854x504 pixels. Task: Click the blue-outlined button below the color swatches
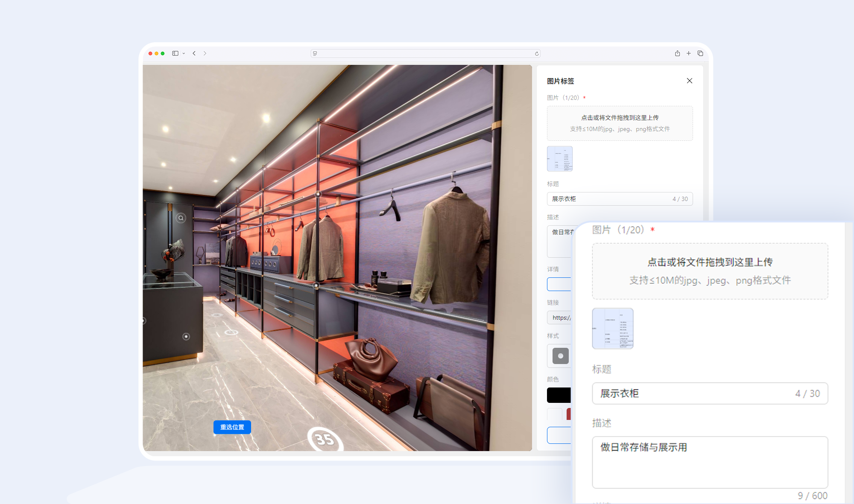(x=559, y=435)
